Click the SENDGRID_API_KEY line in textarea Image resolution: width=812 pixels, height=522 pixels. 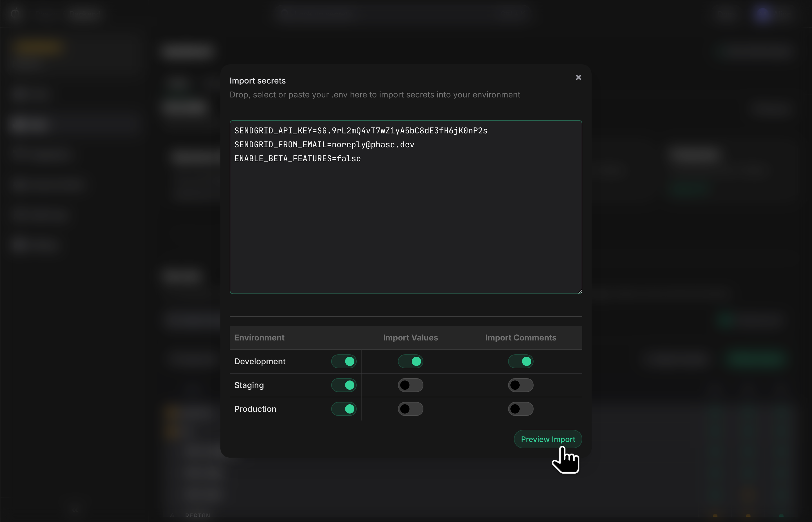pos(360,131)
